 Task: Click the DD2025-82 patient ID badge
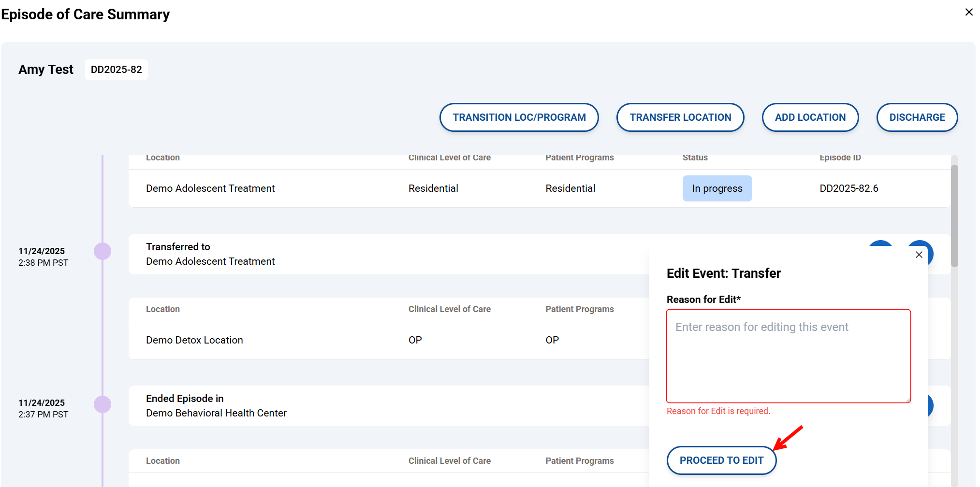tap(117, 70)
